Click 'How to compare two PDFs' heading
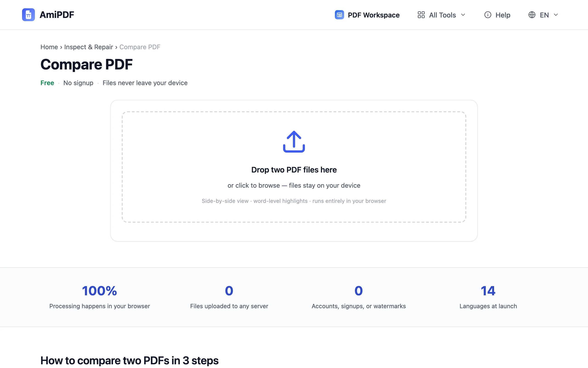588x368 pixels. click(x=129, y=360)
